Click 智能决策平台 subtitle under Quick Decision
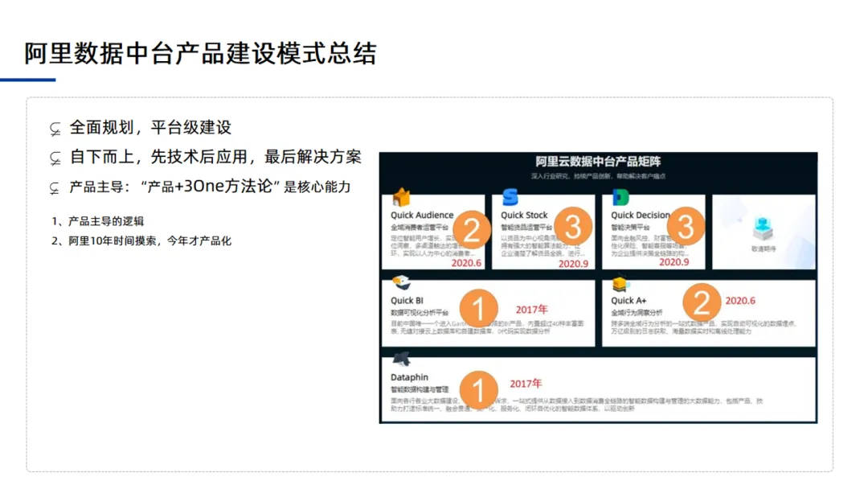Viewport: 868px width, 489px height. (630, 228)
